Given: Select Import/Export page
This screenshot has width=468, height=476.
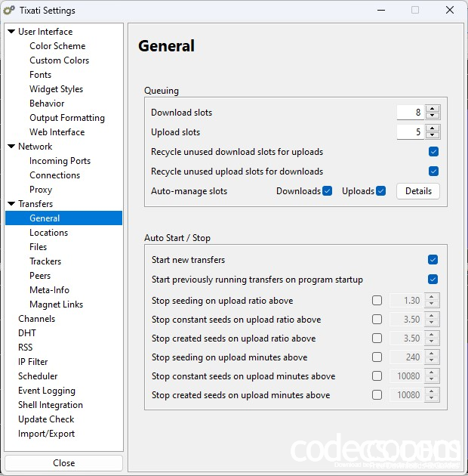Looking at the screenshot, I should [46, 433].
